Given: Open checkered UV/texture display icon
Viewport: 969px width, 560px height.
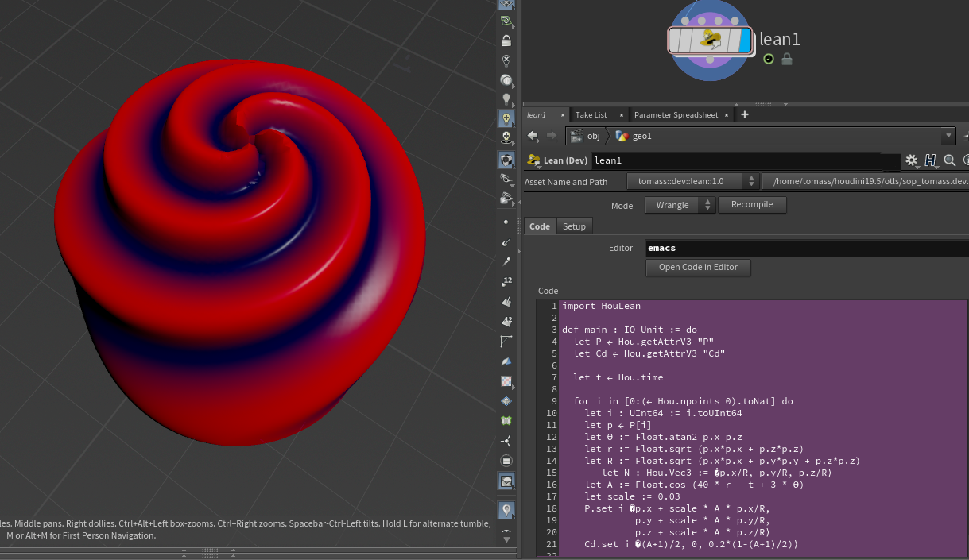Looking at the screenshot, I should (x=506, y=381).
